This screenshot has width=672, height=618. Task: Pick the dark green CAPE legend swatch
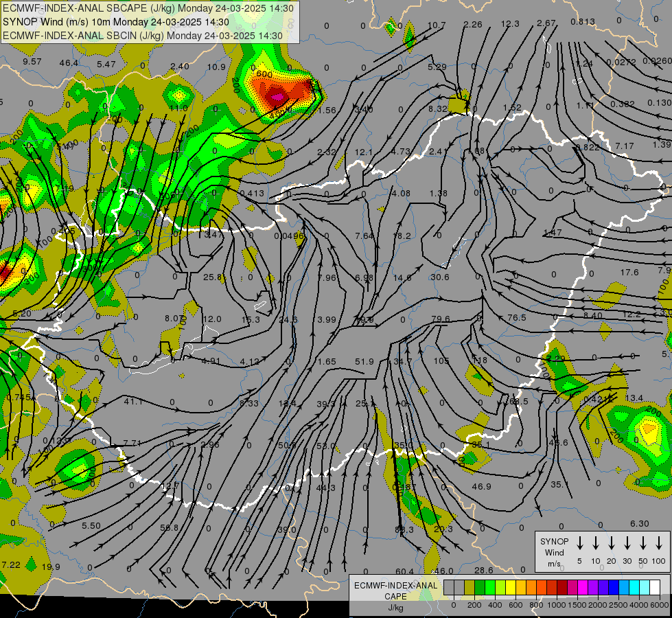pos(480,588)
